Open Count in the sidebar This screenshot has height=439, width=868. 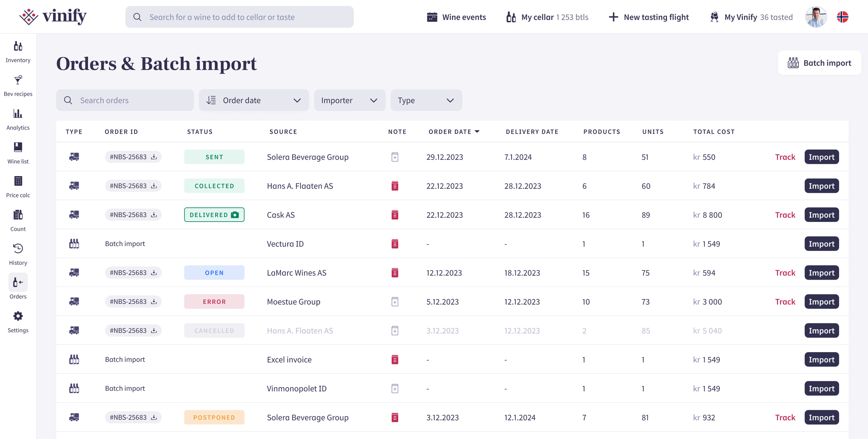[x=18, y=221]
